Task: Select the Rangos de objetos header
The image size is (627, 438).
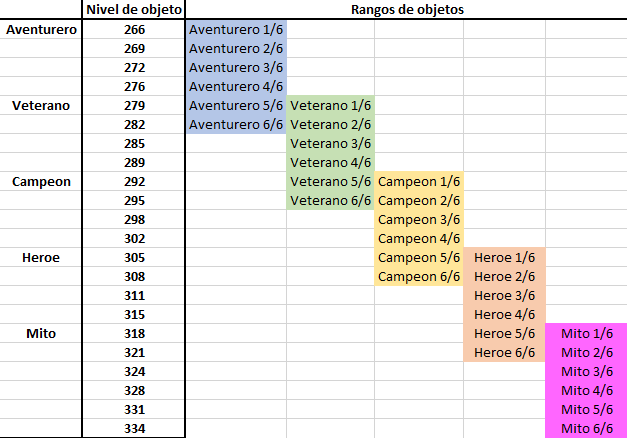Action: click(x=407, y=9)
